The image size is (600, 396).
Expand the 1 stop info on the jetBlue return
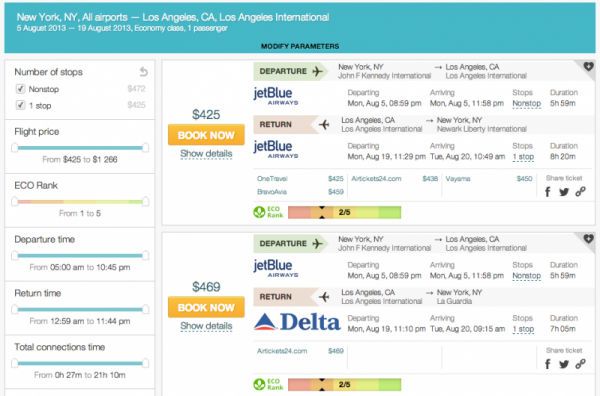(523, 156)
